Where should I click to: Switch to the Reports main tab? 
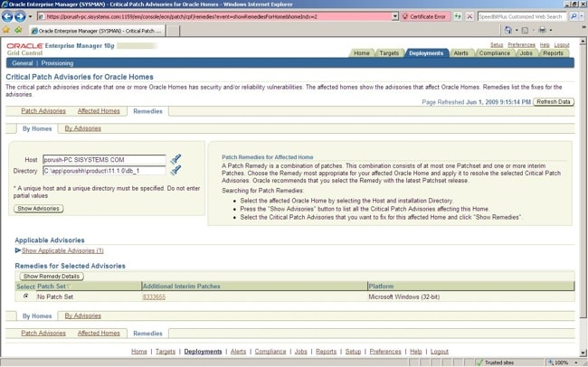[553, 53]
